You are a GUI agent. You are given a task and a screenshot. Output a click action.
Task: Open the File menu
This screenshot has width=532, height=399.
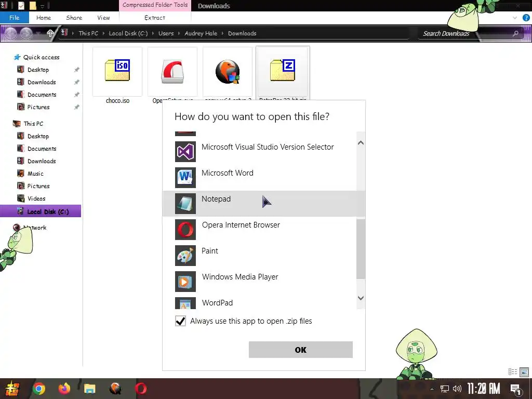point(14,18)
